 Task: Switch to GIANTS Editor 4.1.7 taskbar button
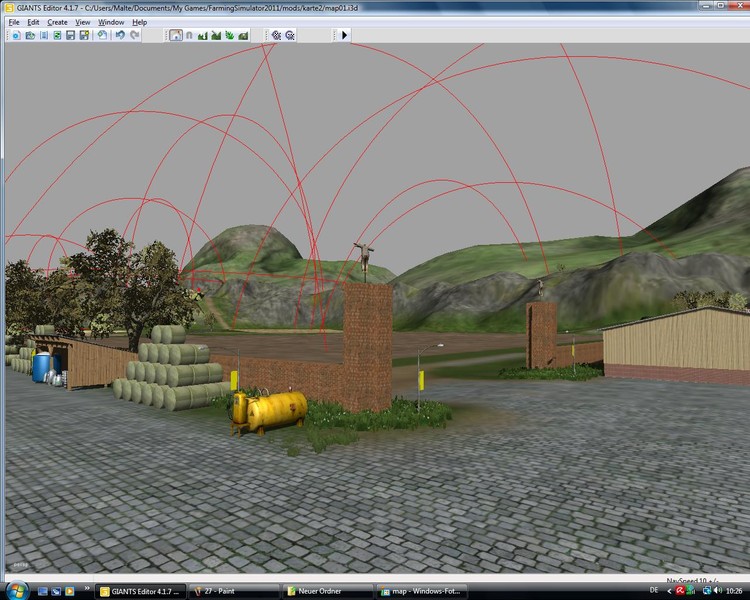pyautogui.click(x=140, y=591)
